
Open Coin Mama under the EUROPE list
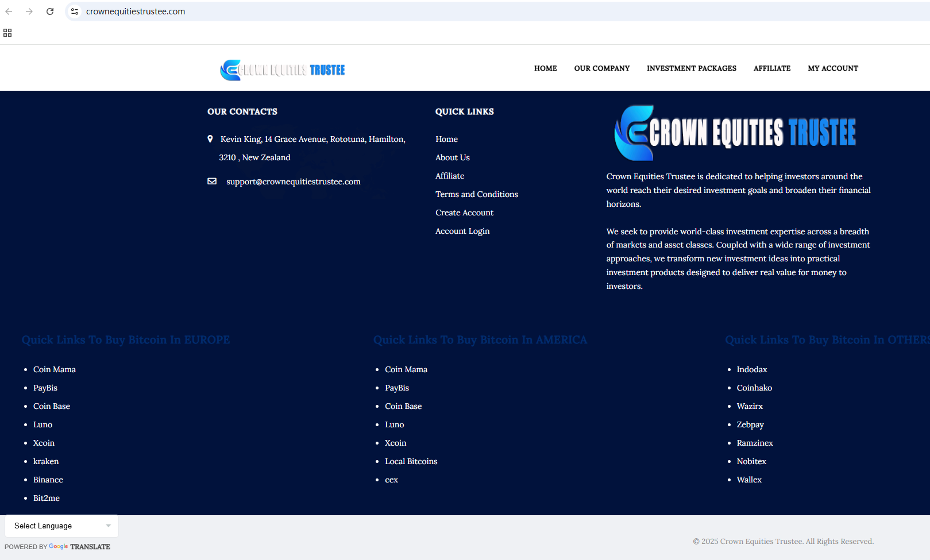point(55,369)
